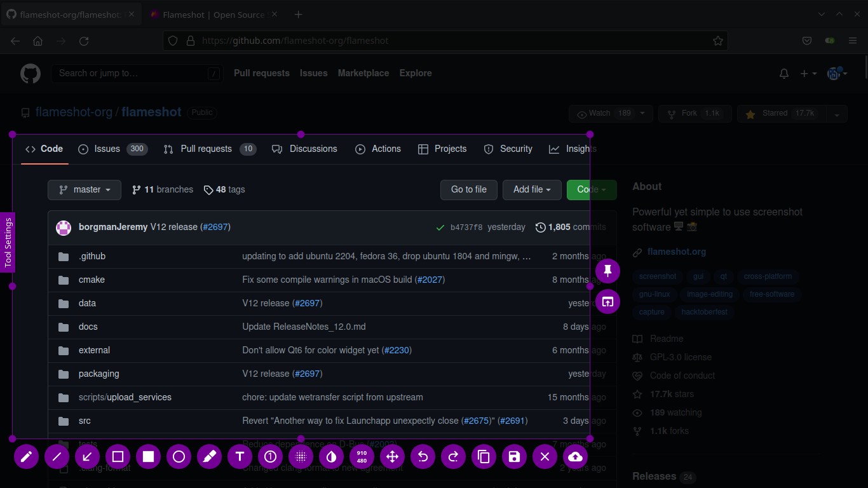List all tabs chevron in tab bar

tap(822, 15)
